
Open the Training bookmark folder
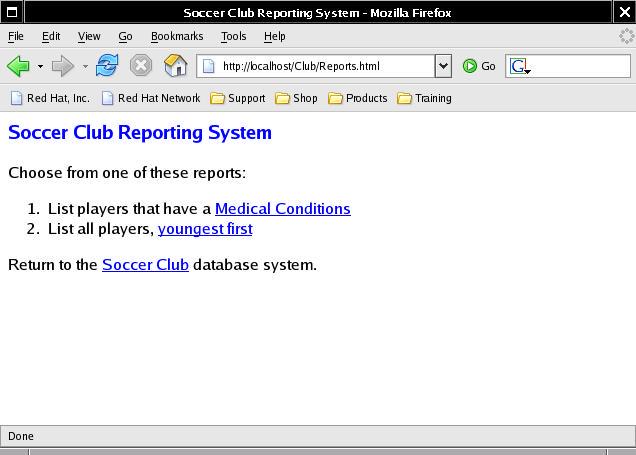[x=424, y=98]
